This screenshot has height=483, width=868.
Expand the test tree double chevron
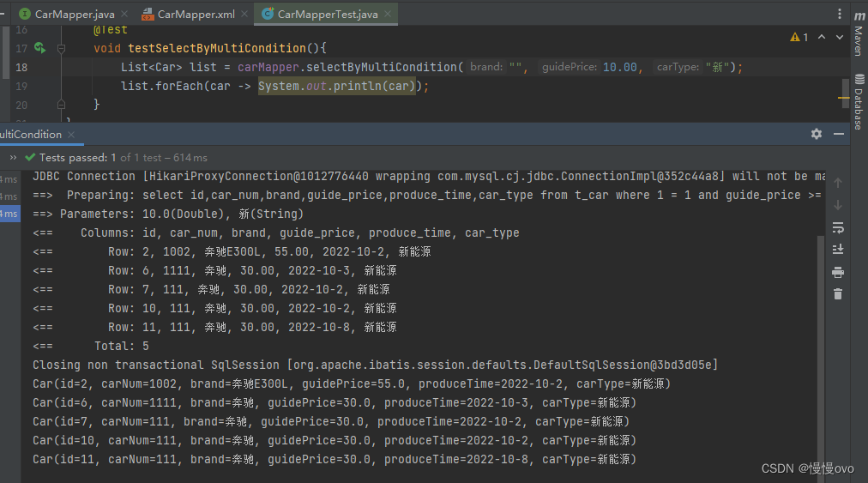[x=13, y=158]
